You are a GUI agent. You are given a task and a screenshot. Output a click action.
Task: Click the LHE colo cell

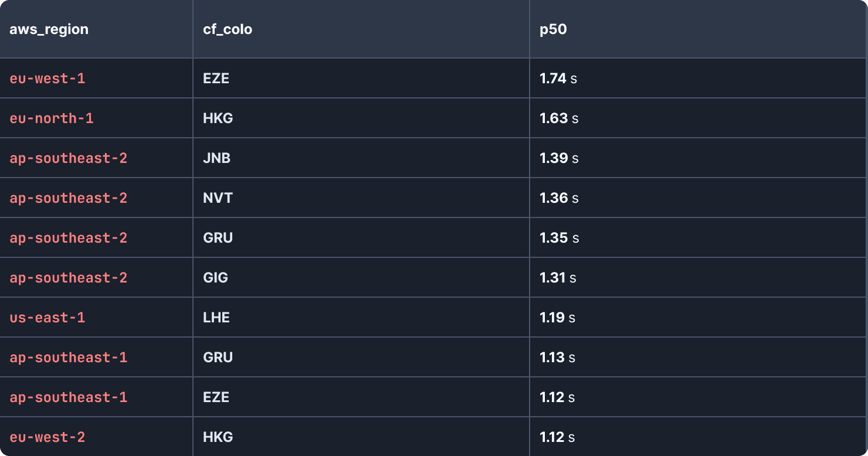(x=216, y=318)
